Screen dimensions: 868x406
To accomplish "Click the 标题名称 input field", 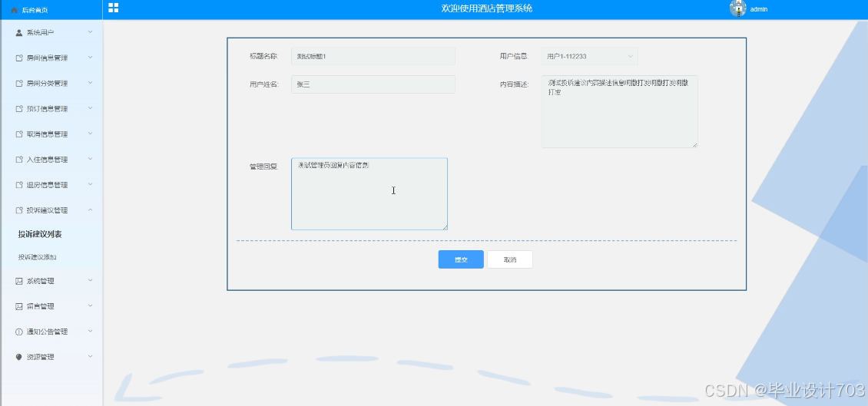I will coord(373,57).
